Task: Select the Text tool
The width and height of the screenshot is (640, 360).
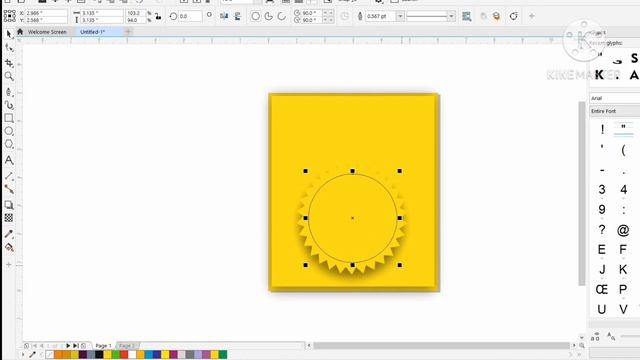Action: coord(9,160)
